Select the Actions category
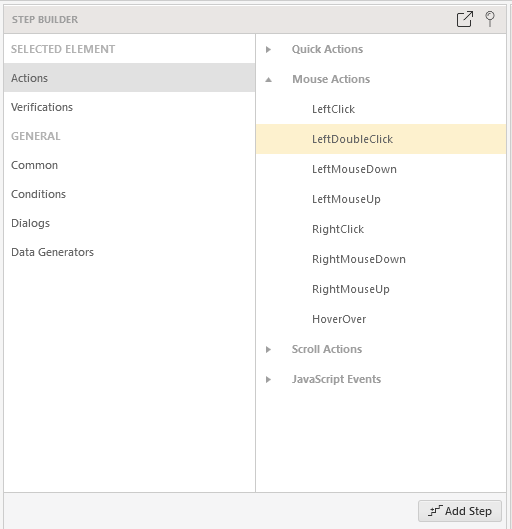The image size is (512, 529). 130,78
